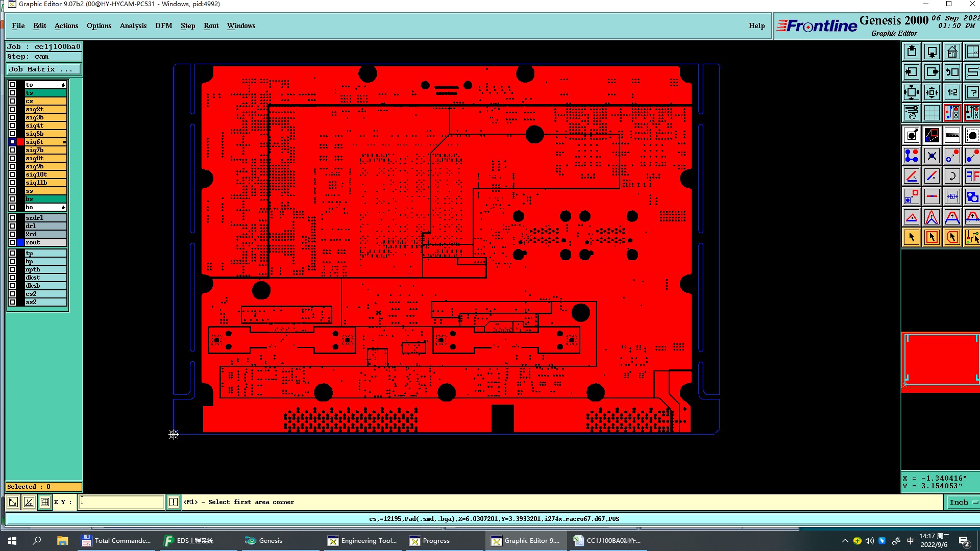Open the Inch units dropdown
980x551 pixels.
[x=962, y=503]
